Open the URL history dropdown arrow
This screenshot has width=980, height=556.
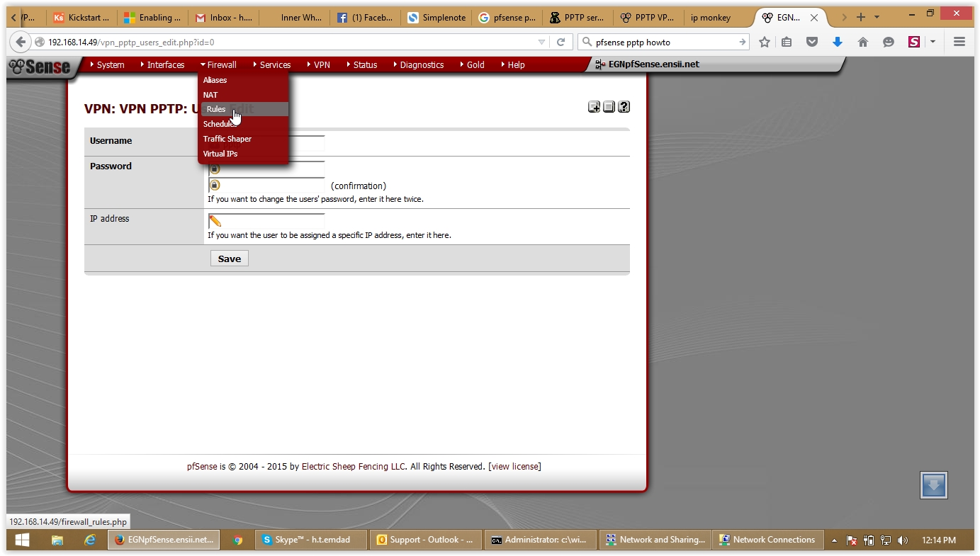542,42
